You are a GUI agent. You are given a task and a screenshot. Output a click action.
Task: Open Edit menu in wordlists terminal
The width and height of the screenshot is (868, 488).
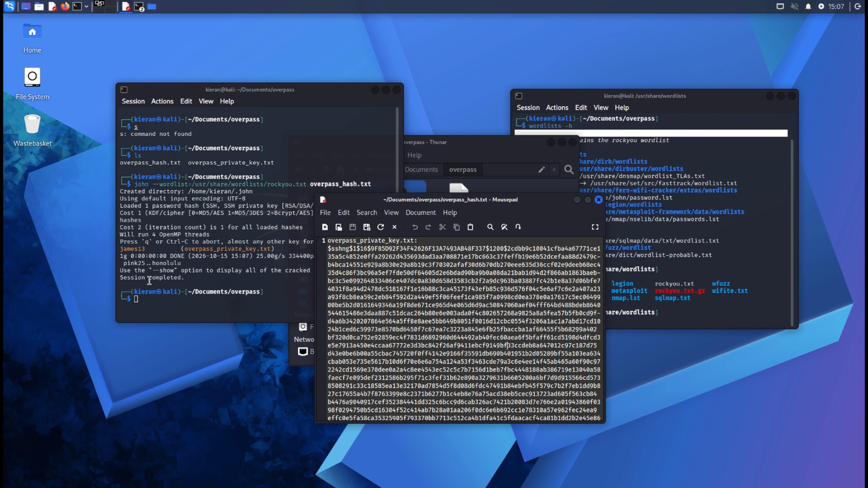coord(581,108)
